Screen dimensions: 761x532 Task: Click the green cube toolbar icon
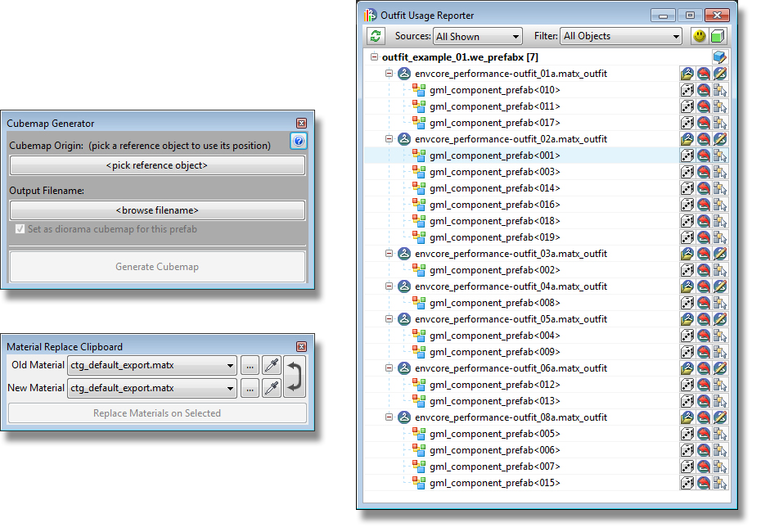pos(718,36)
